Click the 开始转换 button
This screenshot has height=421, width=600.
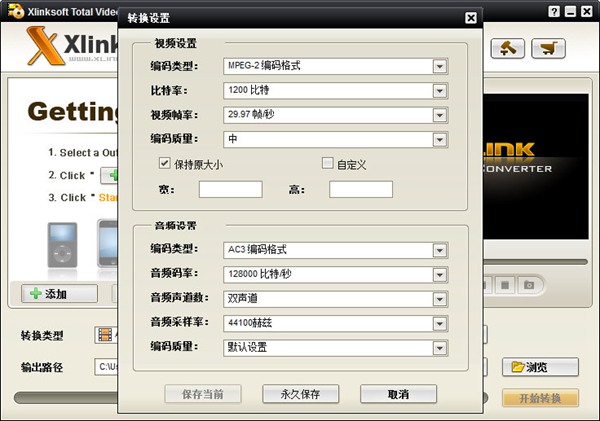pyautogui.click(x=540, y=398)
